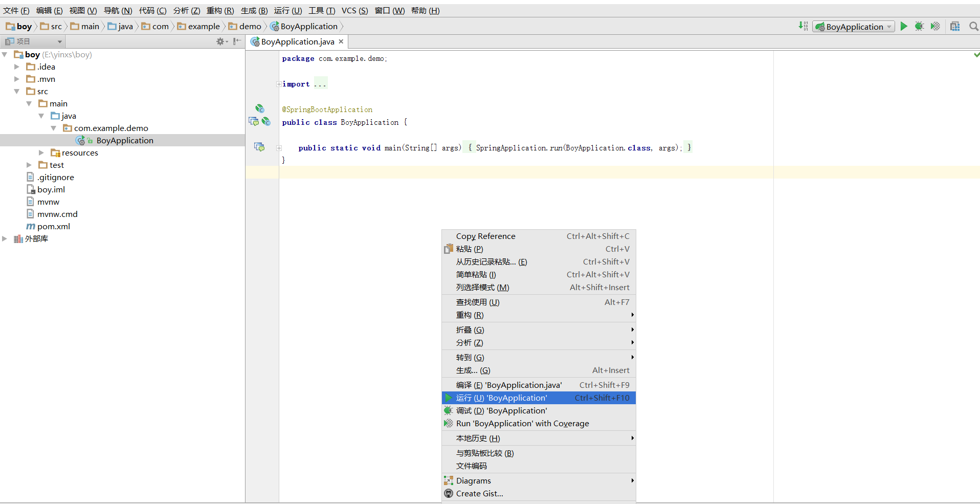Expand the external libraries node
The image size is (980, 504).
[x=5, y=238]
